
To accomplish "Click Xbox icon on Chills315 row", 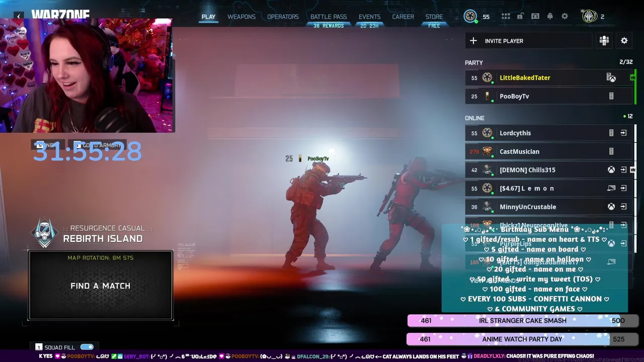I will (611, 170).
